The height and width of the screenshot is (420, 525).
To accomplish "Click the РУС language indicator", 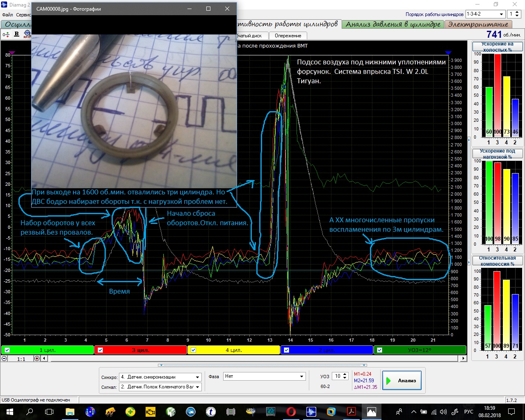I will (468, 412).
